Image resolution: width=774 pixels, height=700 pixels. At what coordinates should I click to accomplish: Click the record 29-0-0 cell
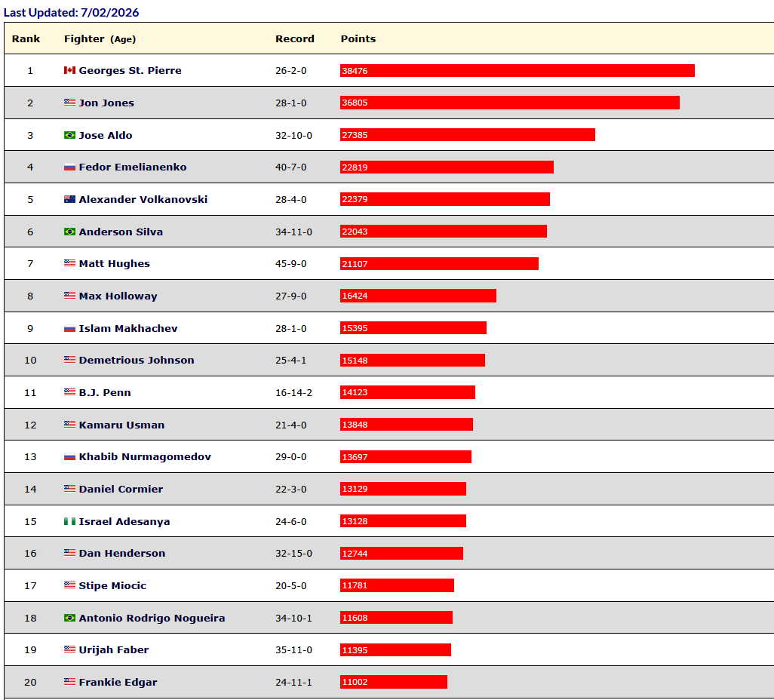click(290, 456)
